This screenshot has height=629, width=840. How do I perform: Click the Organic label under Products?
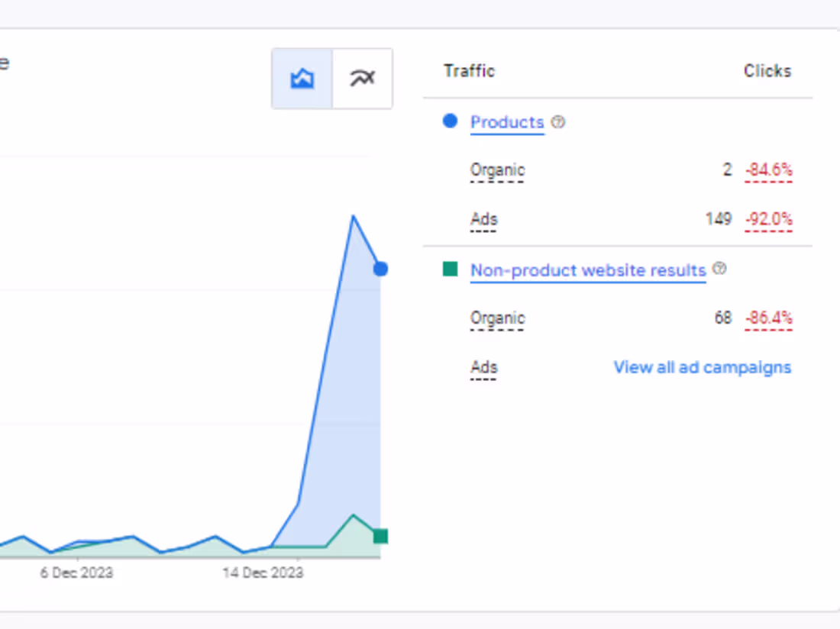(496, 169)
